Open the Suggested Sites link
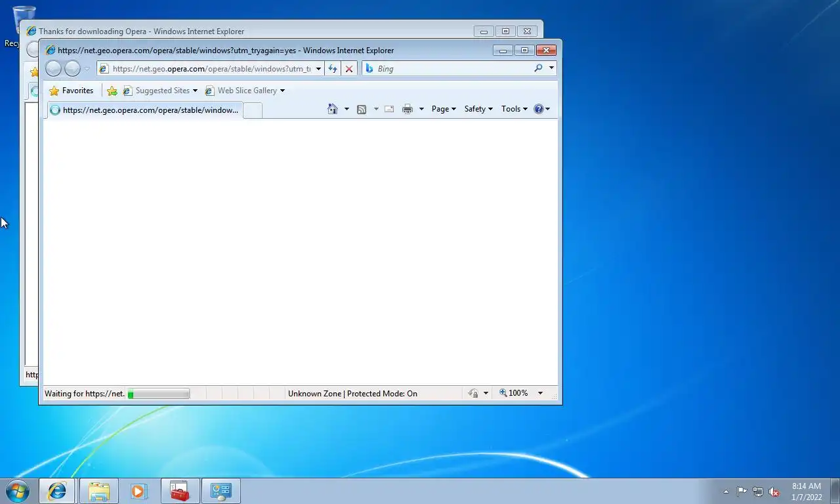 pyautogui.click(x=160, y=91)
